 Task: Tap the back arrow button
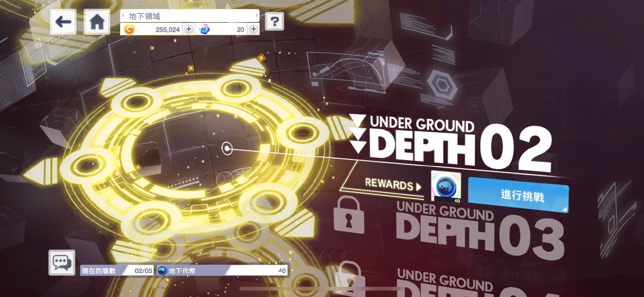point(63,22)
